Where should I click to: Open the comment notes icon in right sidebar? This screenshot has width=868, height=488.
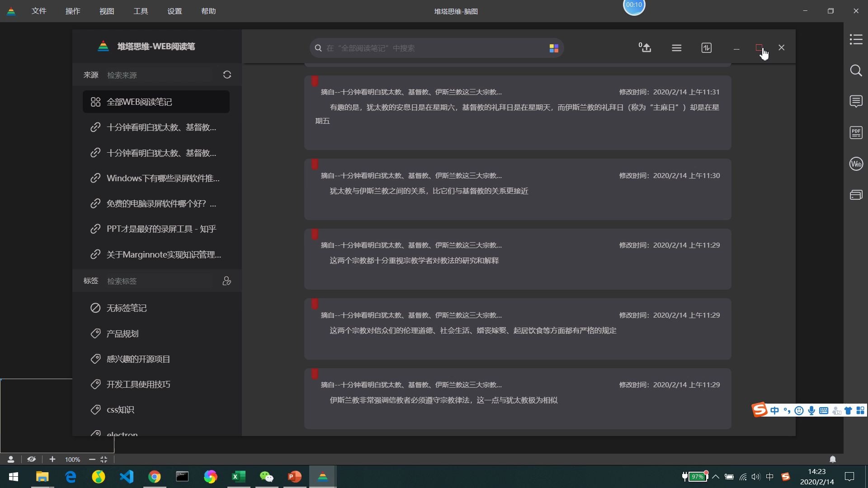point(856,101)
